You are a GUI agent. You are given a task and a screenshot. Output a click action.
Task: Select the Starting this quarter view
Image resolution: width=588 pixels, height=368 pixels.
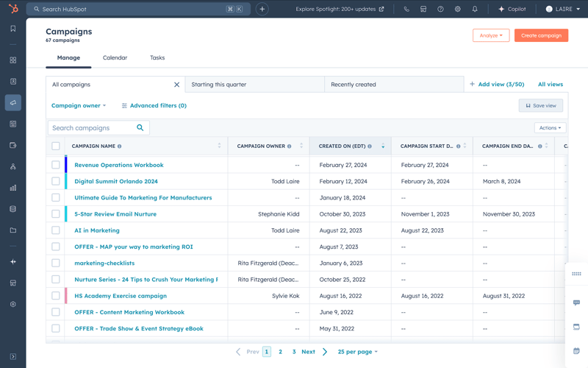point(254,85)
